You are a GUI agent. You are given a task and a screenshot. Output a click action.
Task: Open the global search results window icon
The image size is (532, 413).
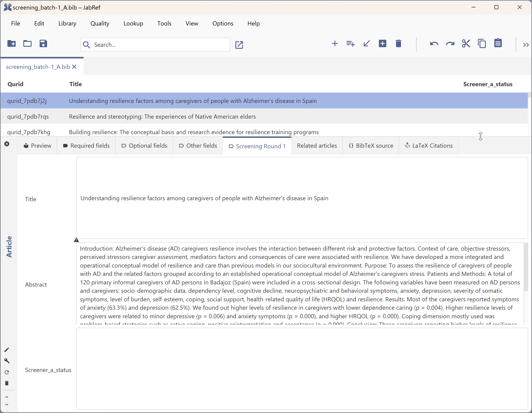(x=239, y=45)
